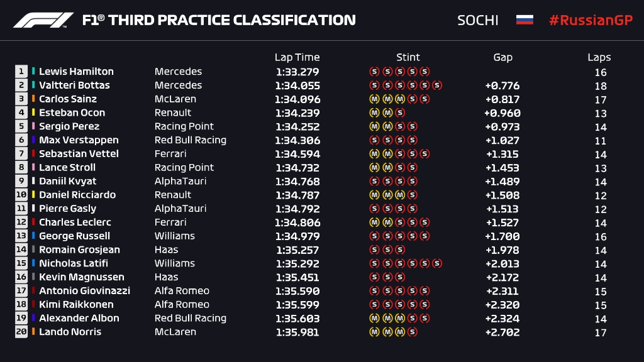Click the position 20 number box
Screen dimensions: 644x362
click(x=21, y=332)
